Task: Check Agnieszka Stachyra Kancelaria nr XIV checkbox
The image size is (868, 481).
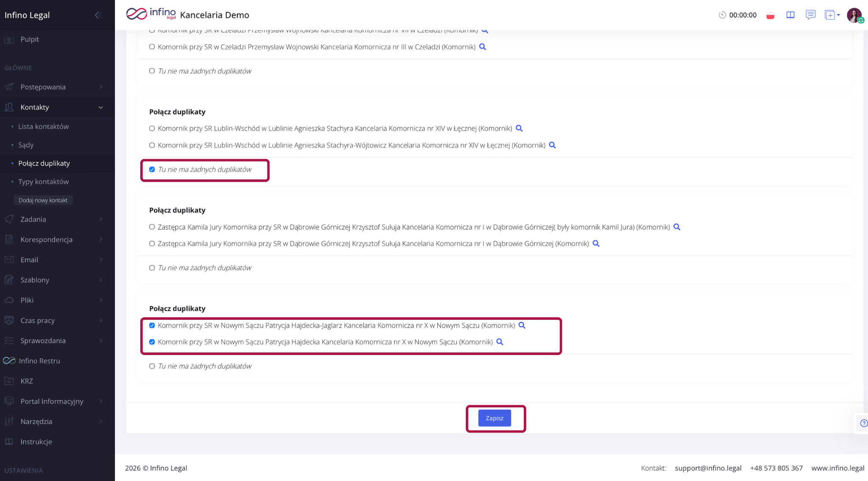Action: click(152, 129)
